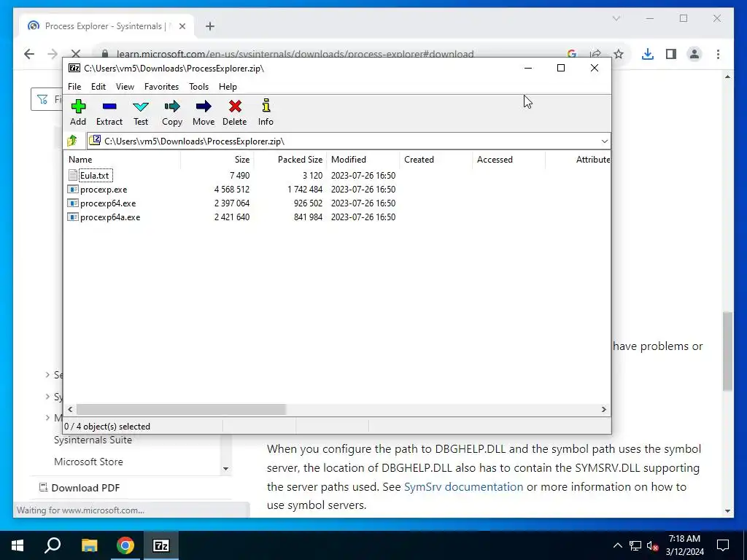Open Chrome three-dot menu
The image size is (747, 560).
[718, 54]
